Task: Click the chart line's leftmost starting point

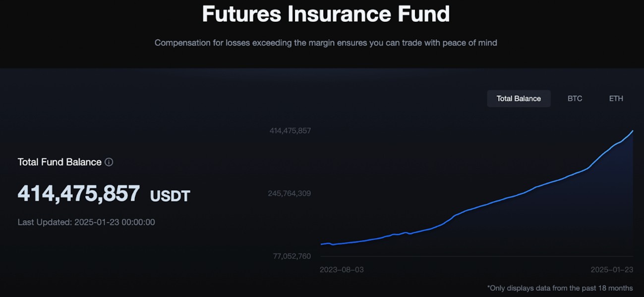Action: click(321, 244)
